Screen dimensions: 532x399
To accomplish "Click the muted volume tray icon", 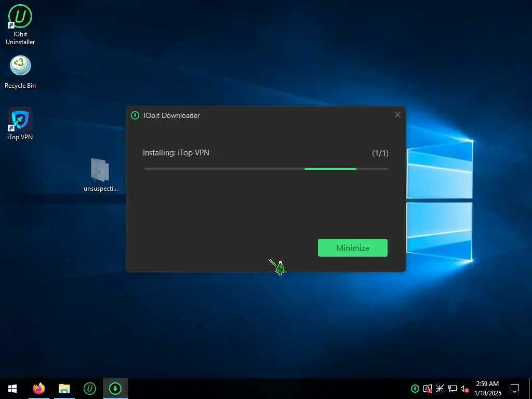I will (464, 389).
